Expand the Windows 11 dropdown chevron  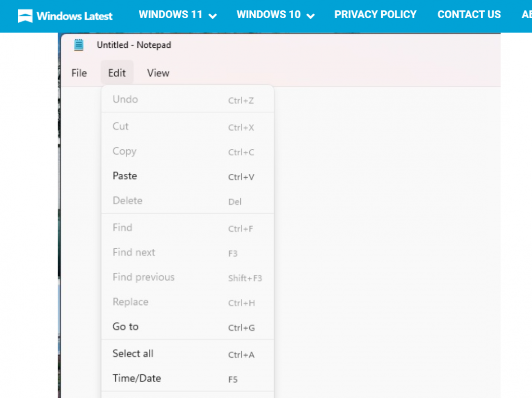point(213,16)
